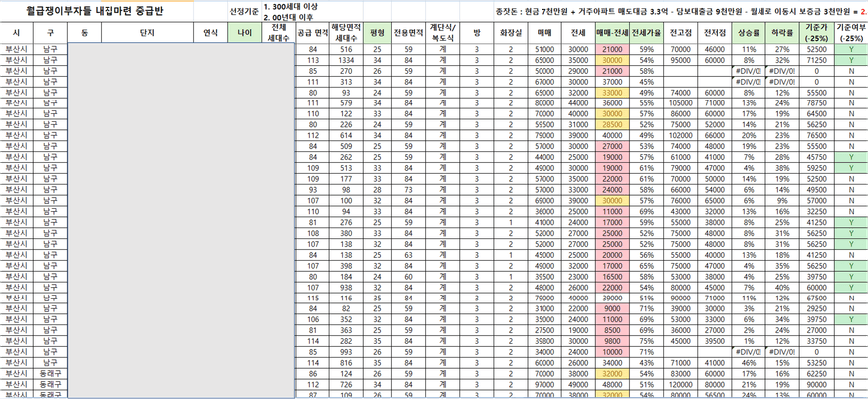The height and width of the screenshot is (399, 868).
Task: Select the 해당면적 세대수 value 938
Action: click(346, 287)
